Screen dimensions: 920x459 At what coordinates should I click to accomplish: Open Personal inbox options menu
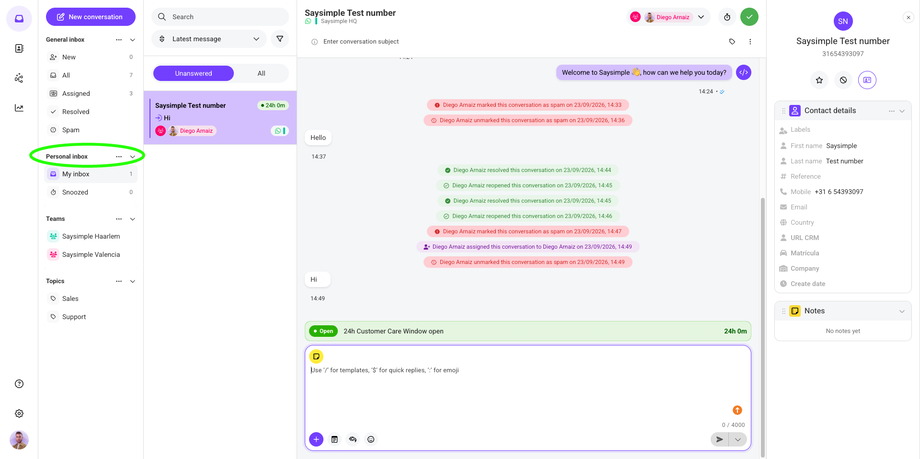click(119, 157)
